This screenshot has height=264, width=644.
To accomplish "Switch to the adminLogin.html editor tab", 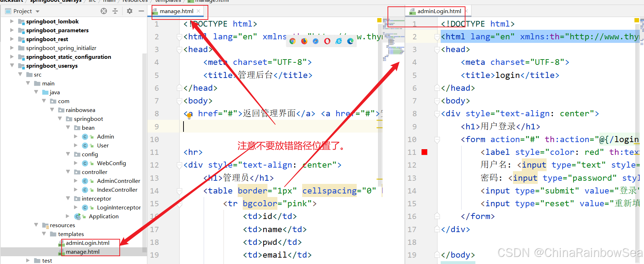I will [x=439, y=11].
